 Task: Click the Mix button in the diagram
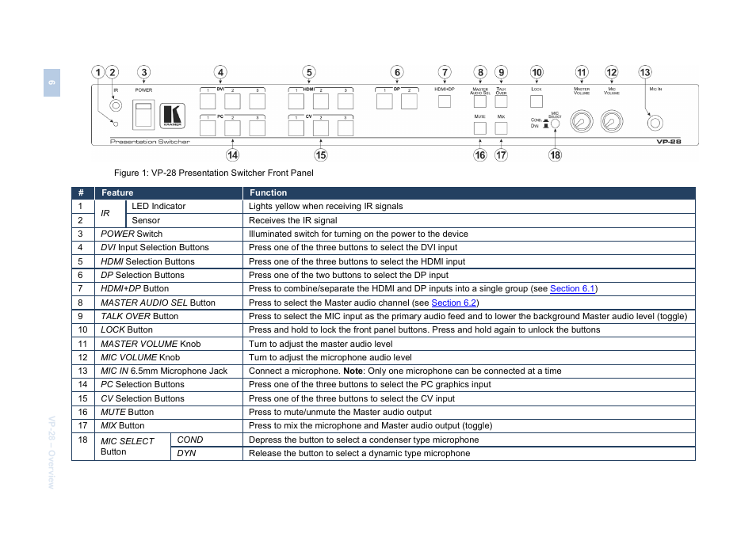click(502, 128)
